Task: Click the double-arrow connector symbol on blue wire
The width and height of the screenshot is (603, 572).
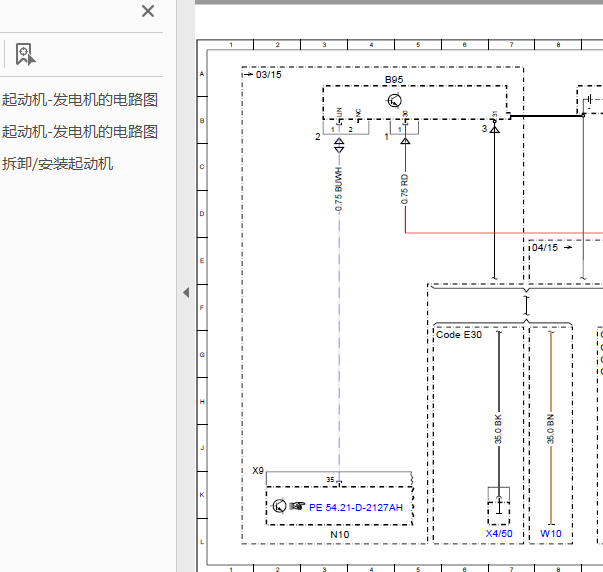Action: (x=339, y=145)
